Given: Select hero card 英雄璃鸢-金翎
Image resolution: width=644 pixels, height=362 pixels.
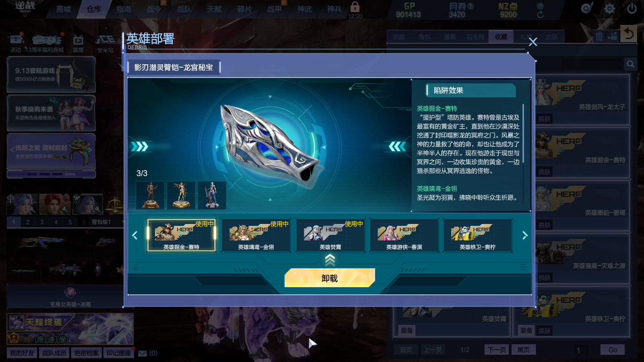Looking at the screenshot, I should tap(256, 235).
